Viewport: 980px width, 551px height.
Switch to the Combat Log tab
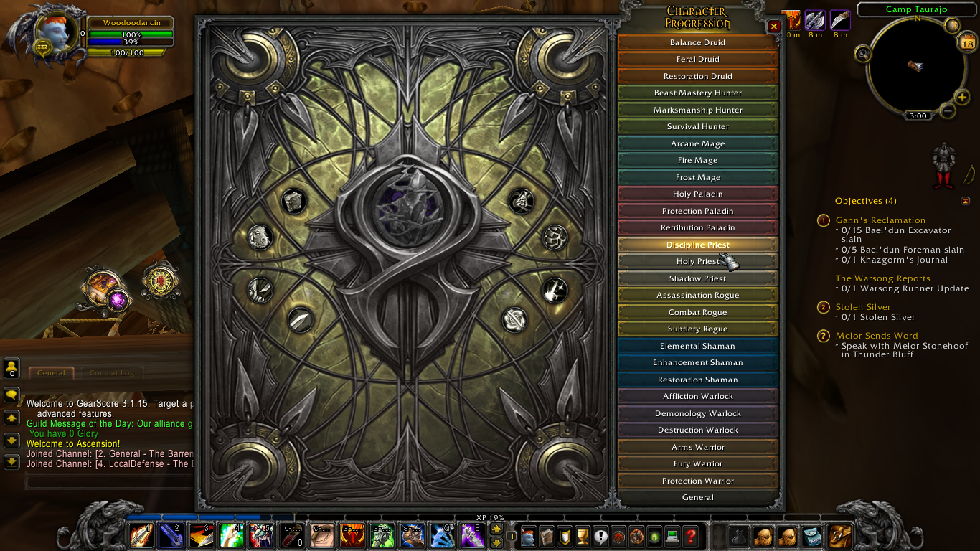tap(111, 373)
